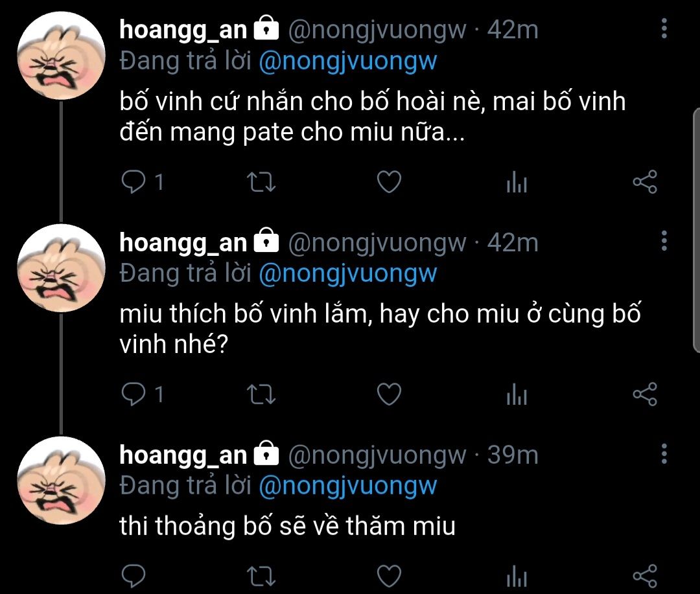Like the tweet 'thi thoảng bố sẽ về thăm miu'

(389, 576)
